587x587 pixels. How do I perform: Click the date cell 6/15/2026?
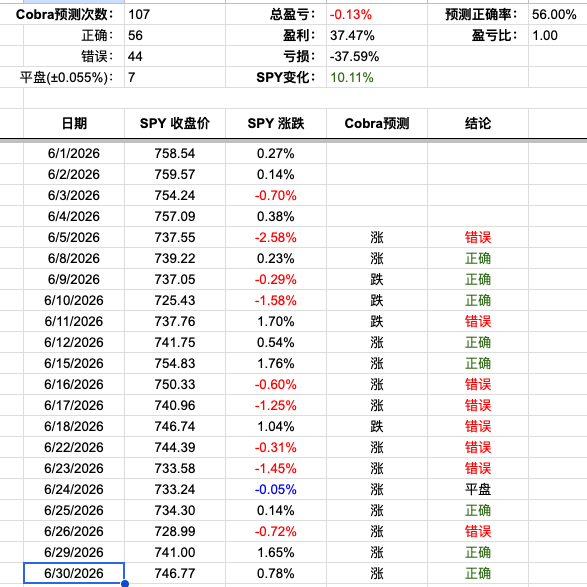74,363
